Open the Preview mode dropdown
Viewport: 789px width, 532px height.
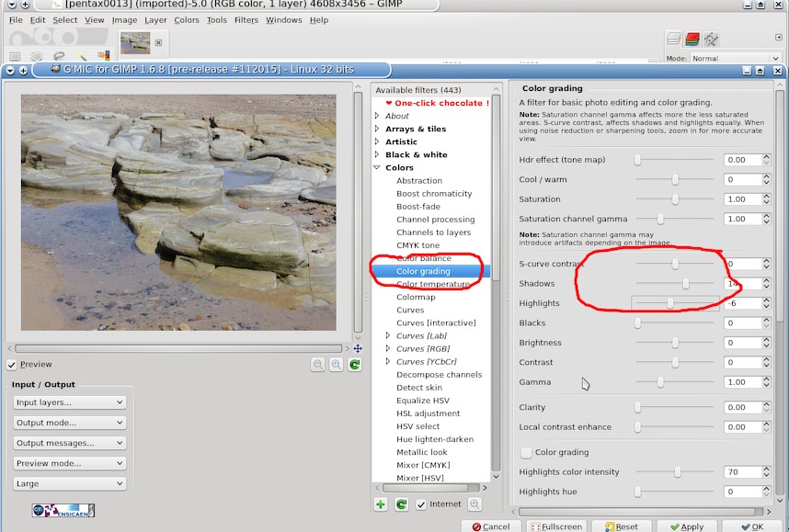(70, 464)
